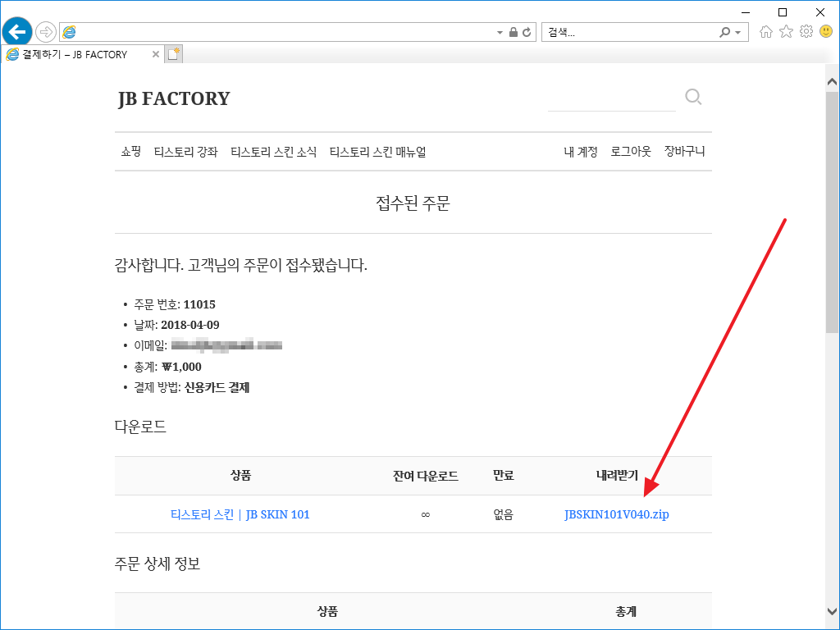Click the 접수된 주문 page heading
840x630 pixels.
pyautogui.click(x=413, y=203)
